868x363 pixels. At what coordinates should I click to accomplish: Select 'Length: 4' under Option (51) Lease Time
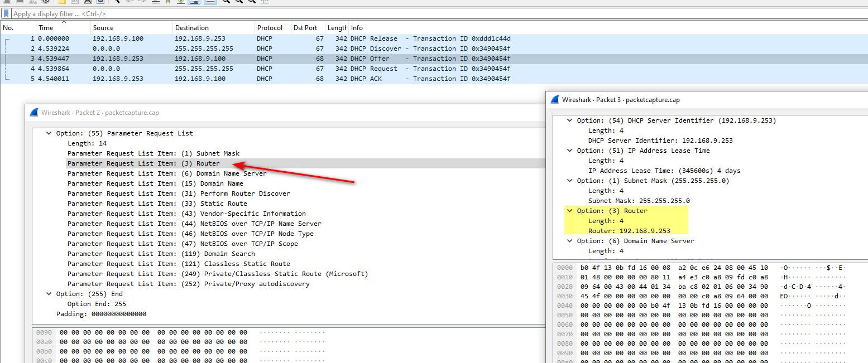[606, 161]
